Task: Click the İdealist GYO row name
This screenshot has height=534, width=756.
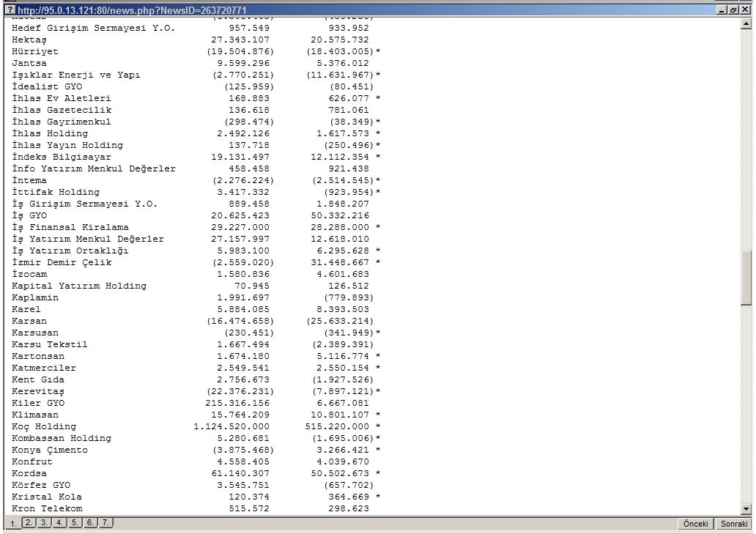Action: click(47, 86)
